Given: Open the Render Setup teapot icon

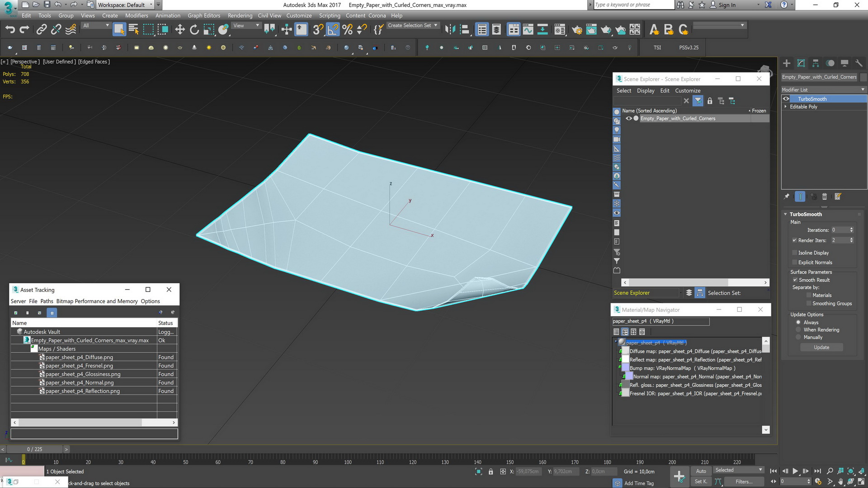Looking at the screenshot, I should [x=577, y=30].
